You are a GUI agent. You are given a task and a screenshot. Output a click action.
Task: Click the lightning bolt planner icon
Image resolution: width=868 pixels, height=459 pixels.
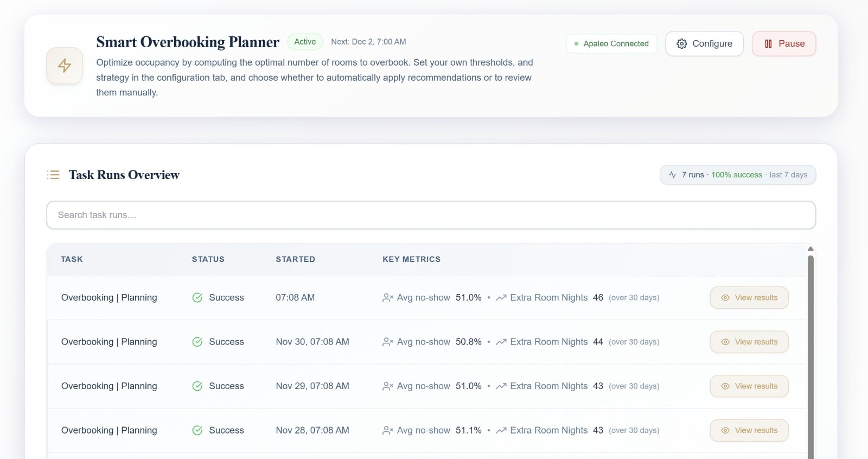tap(65, 66)
